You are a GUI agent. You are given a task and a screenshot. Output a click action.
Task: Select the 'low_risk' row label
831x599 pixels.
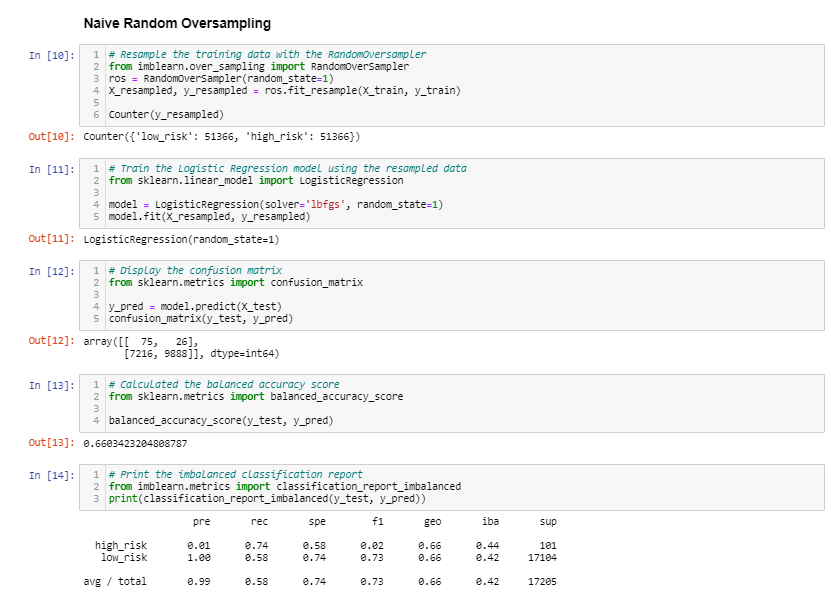(124, 558)
